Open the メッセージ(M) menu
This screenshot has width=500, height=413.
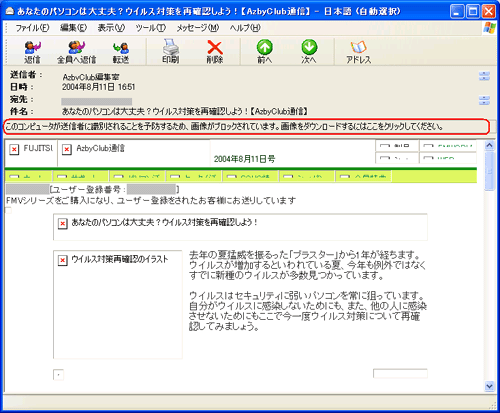[197, 28]
